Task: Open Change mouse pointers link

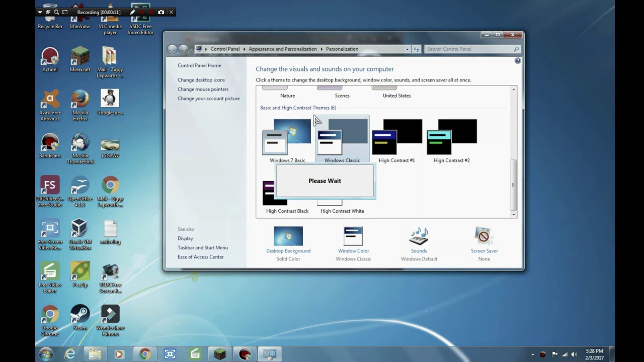Action: 203,89
